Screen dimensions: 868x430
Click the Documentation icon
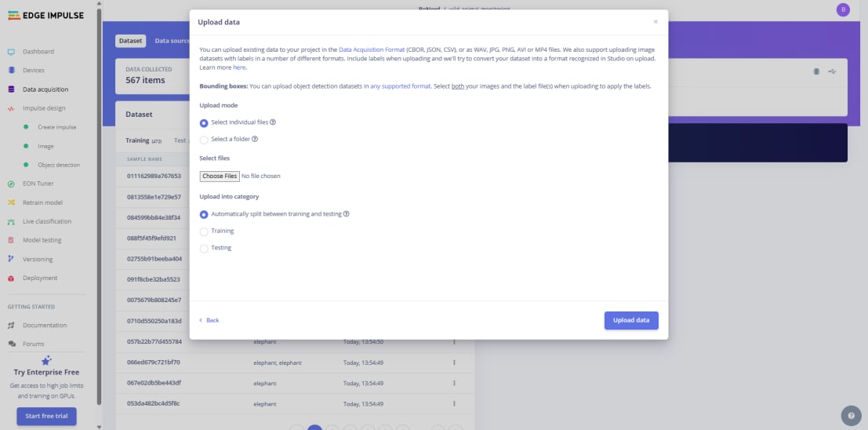11,326
